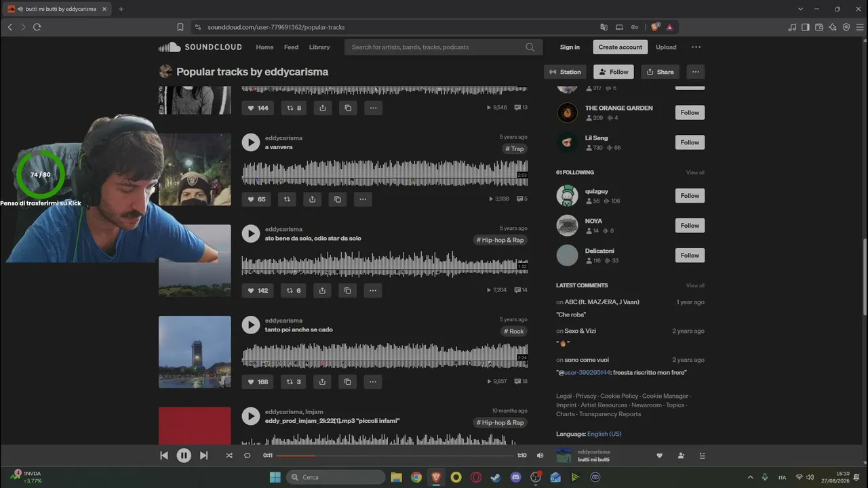This screenshot has height=488, width=868.
Task: Repost the track with 8 reposts
Action: pyautogui.click(x=294, y=108)
